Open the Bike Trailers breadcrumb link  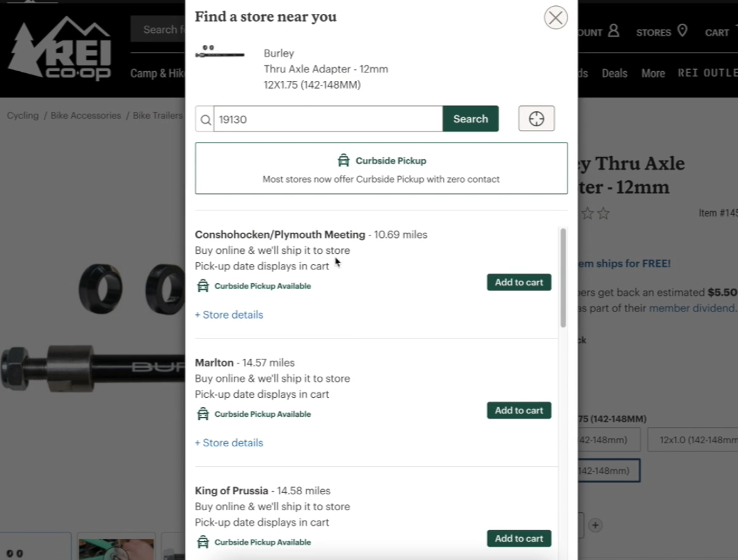click(158, 115)
